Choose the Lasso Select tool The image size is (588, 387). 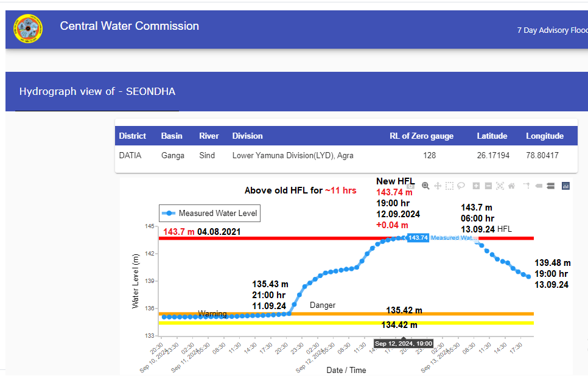click(x=461, y=186)
